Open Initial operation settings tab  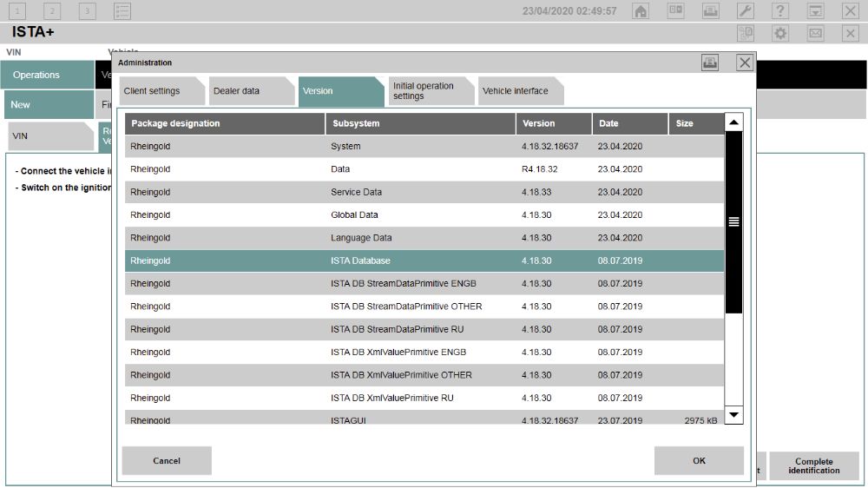click(x=431, y=91)
